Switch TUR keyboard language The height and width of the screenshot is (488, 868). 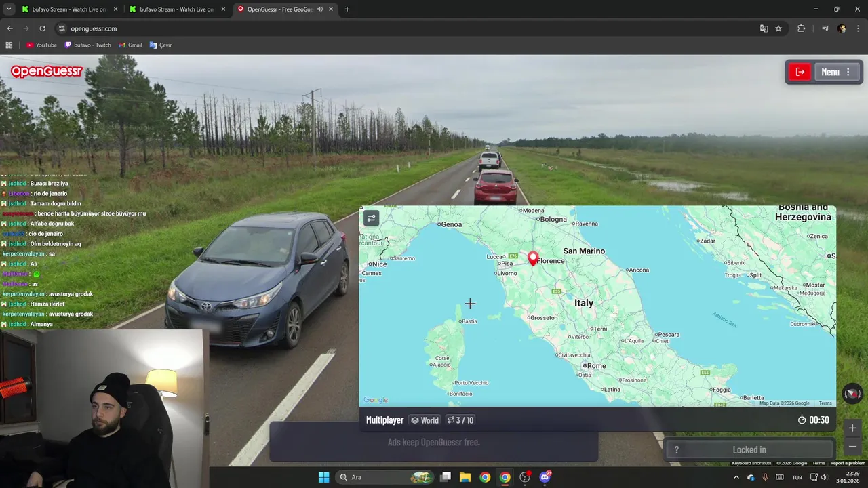(x=797, y=477)
